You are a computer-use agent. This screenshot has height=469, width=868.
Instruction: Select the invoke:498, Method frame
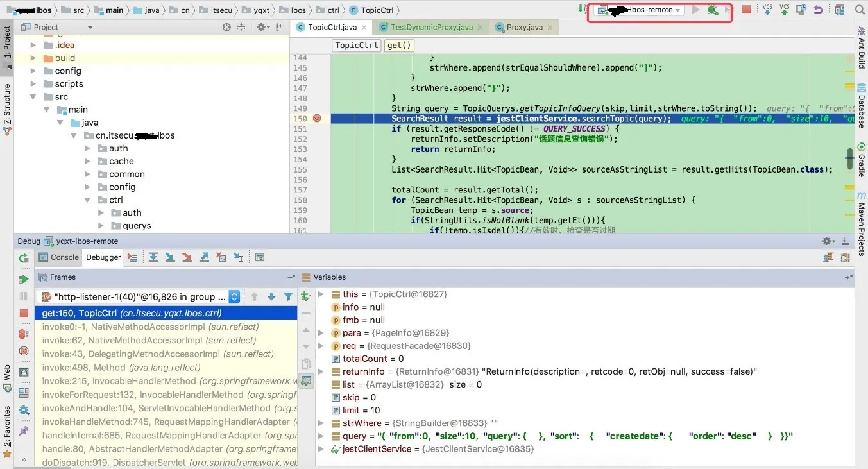point(166,368)
